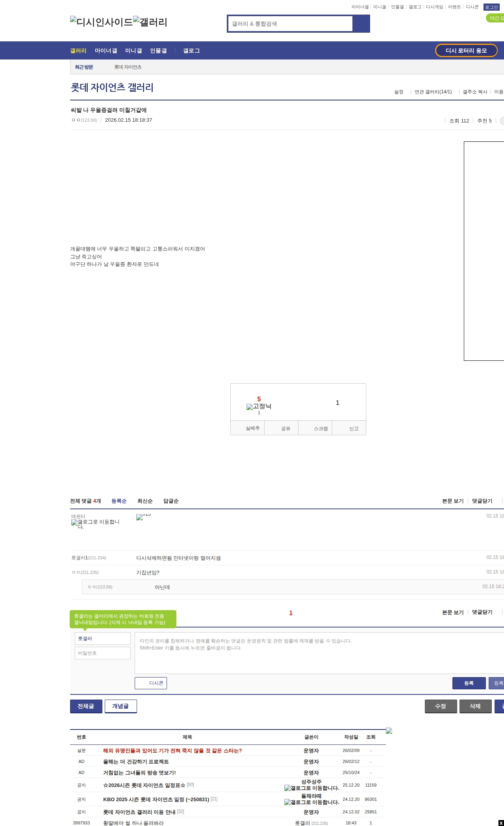Viewport: 504px width, 826px height.
Task: Click the 롯데 자이언츠 갤러리 title
Action: [x=112, y=87]
